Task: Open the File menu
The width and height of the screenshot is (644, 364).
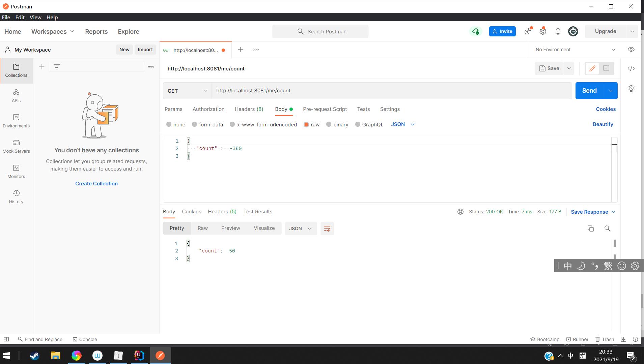Action: 6,17
